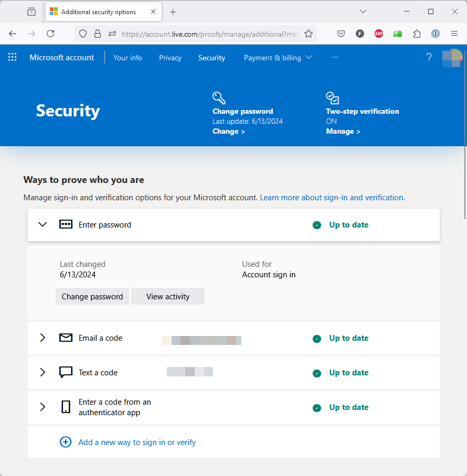Click the envelope icon beside Email a code
The image size is (467, 476).
tap(66, 338)
